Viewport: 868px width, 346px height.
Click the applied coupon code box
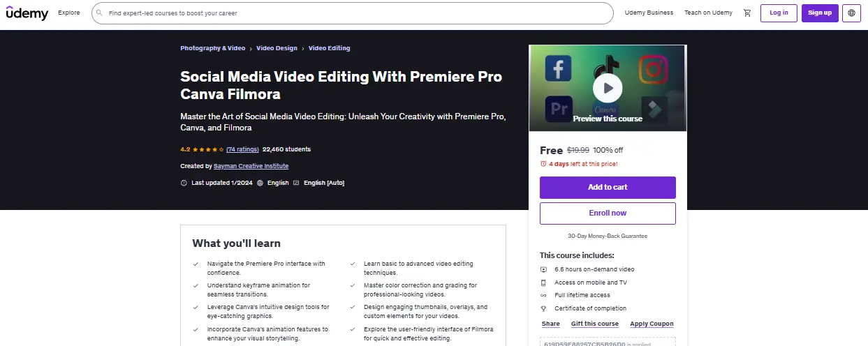(x=608, y=342)
